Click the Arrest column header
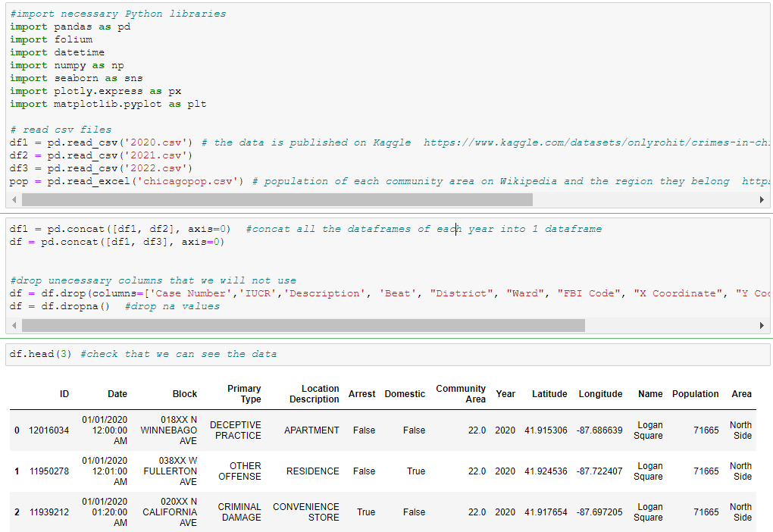The width and height of the screenshot is (773, 532). pos(361,394)
